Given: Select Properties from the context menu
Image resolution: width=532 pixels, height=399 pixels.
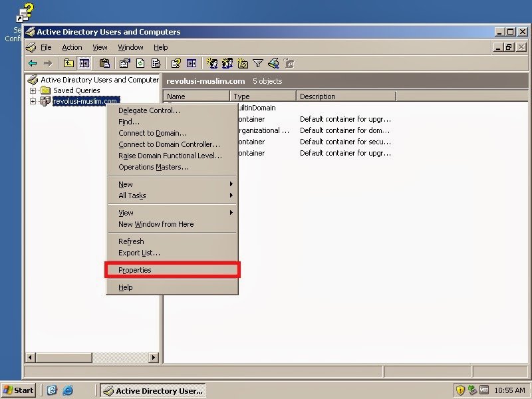Looking at the screenshot, I should tap(135, 270).
